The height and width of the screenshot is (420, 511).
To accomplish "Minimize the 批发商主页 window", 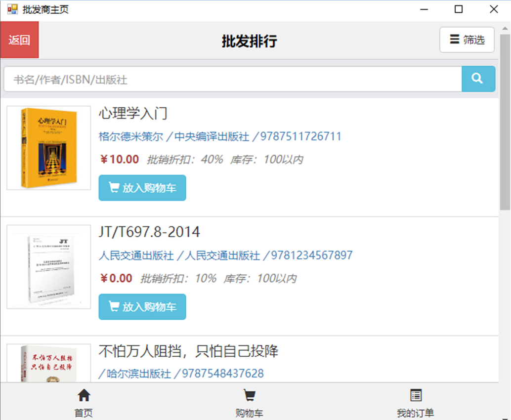I will [x=424, y=9].
